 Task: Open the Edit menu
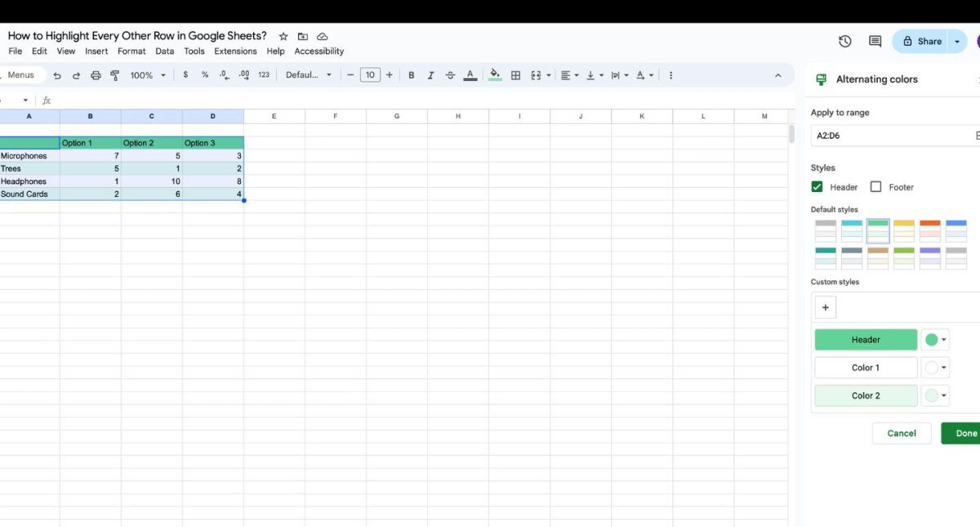[x=39, y=51]
